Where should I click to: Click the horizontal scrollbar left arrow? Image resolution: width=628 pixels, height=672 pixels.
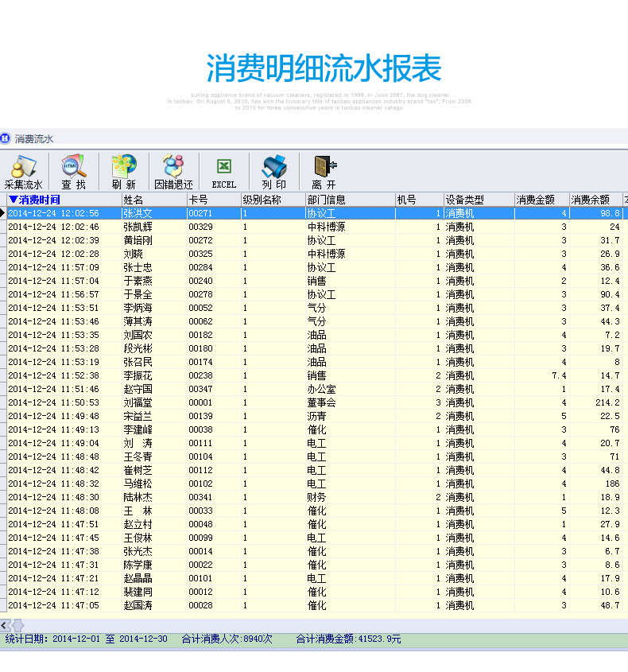5,625
